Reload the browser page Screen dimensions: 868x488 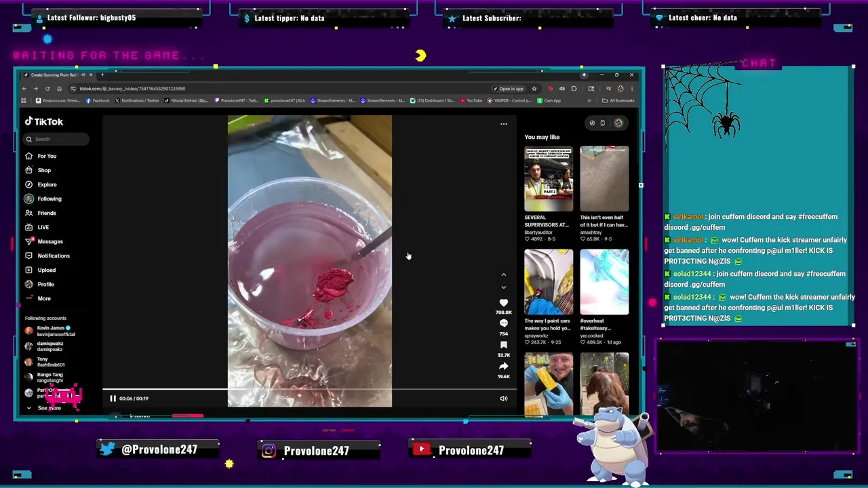(47, 89)
